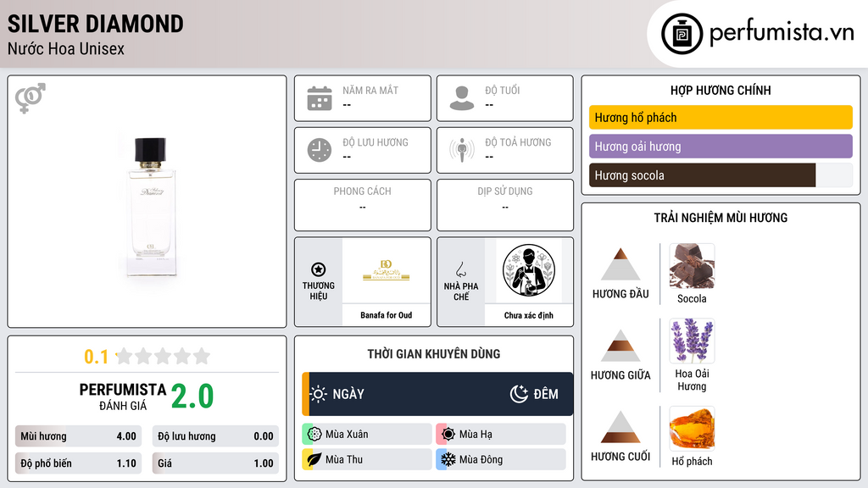Click the Hương cuối pyramid icon
868x488 pixels.
point(620,427)
